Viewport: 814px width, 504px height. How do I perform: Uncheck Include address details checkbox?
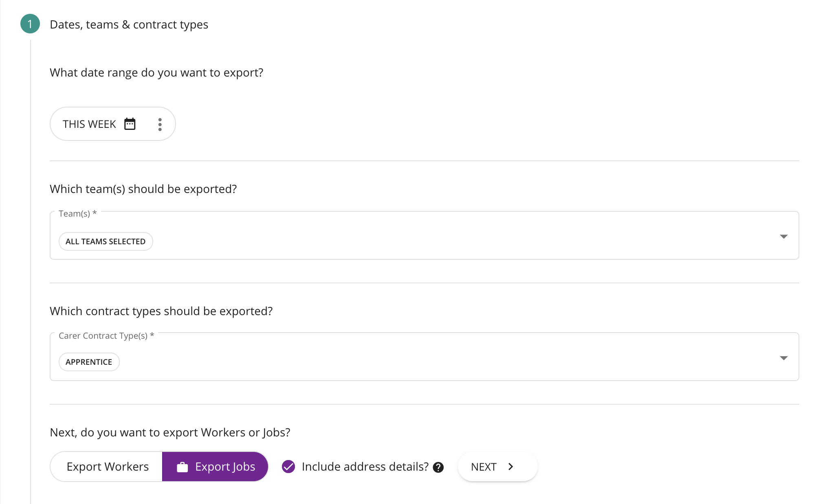pyautogui.click(x=288, y=467)
